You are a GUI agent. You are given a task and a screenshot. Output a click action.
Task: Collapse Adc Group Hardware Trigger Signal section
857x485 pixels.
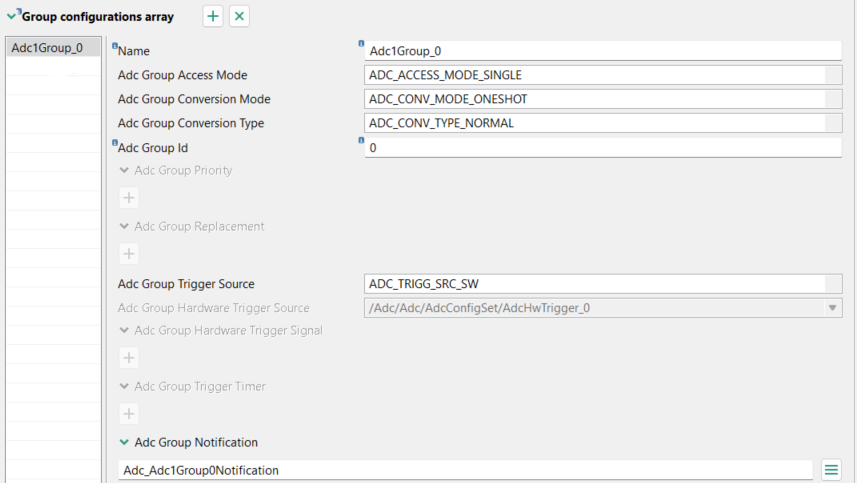[124, 330]
